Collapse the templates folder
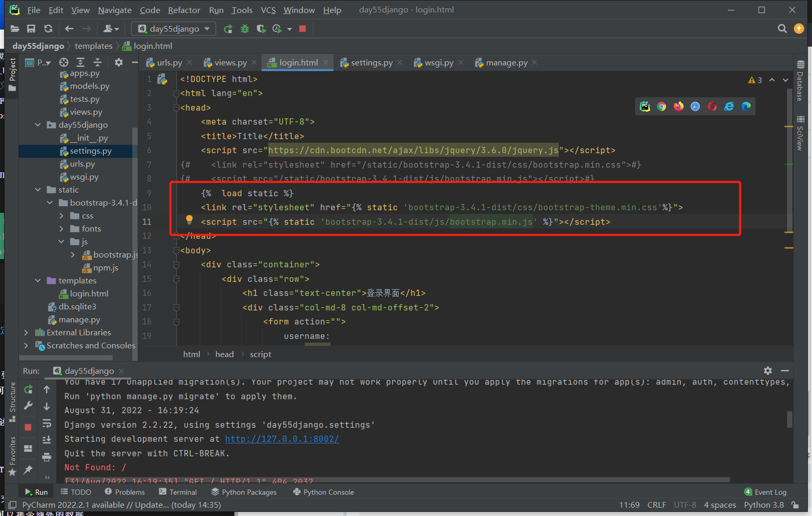 38,280
